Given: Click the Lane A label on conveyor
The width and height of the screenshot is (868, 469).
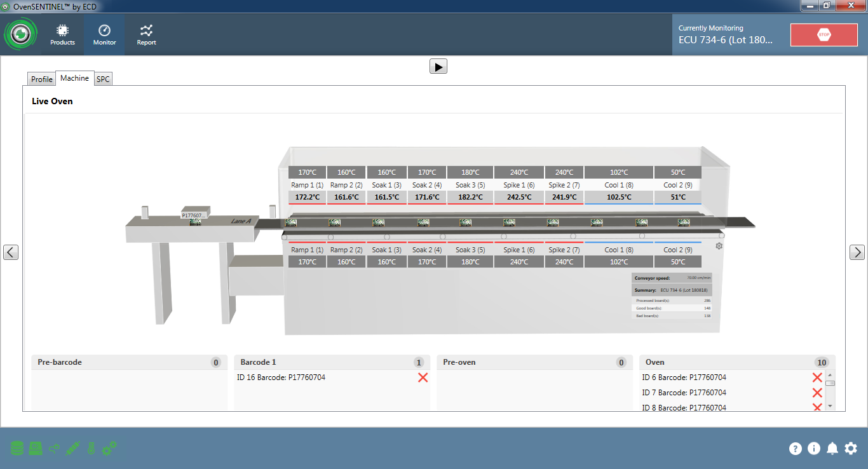Looking at the screenshot, I should [x=241, y=221].
